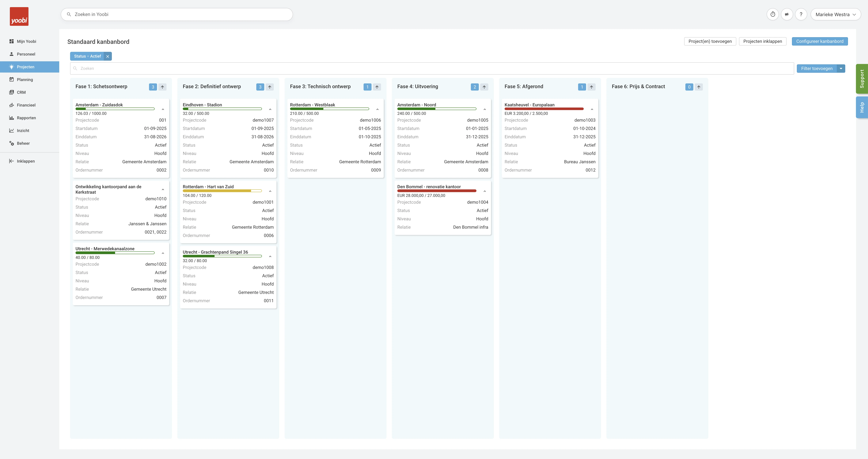Open Beheer in the sidebar
This screenshot has width=868, height=459.
point(23,143)
